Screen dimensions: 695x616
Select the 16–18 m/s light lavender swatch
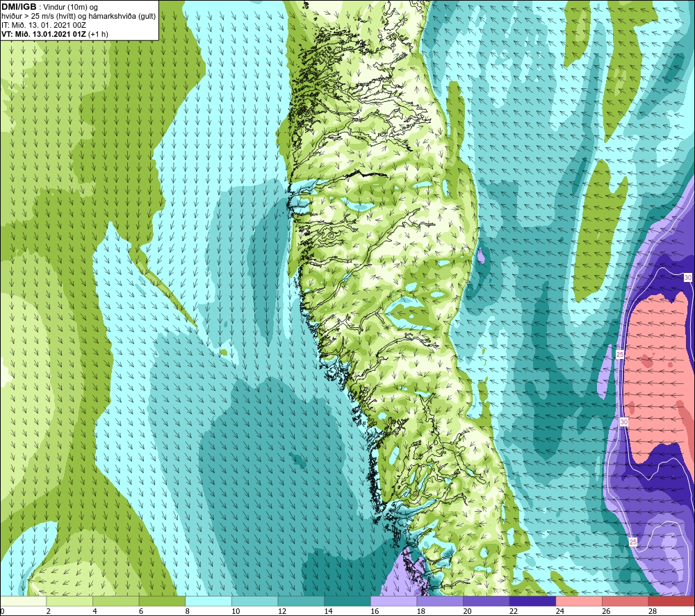(x=393, y=601)
